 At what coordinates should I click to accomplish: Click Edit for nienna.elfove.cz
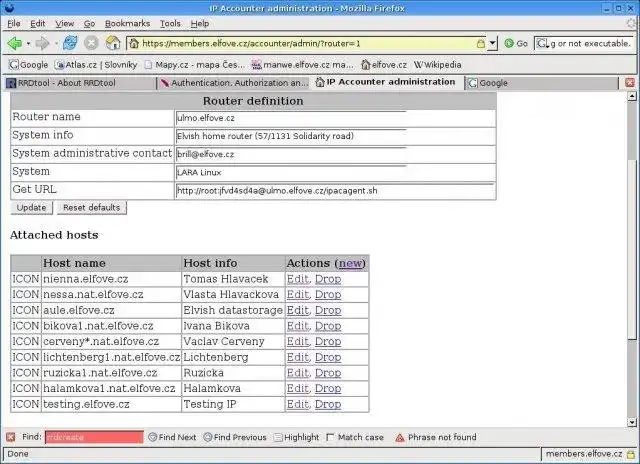(298, 279)
